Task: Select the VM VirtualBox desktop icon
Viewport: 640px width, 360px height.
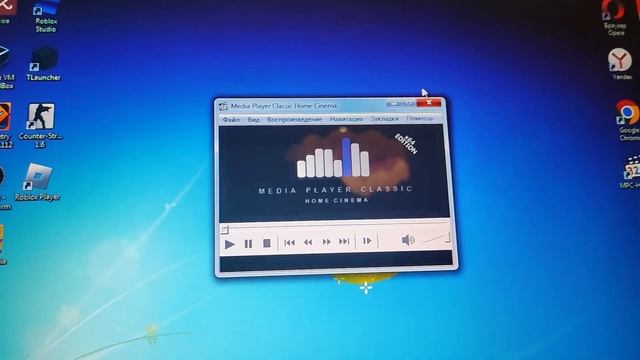Action: 6,67
